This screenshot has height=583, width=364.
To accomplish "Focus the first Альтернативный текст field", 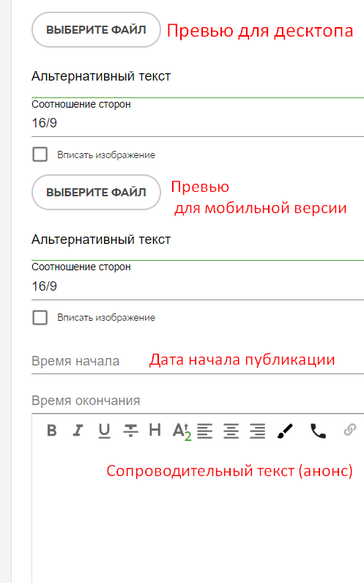I will pyautogui.click(x=197, y=83).
